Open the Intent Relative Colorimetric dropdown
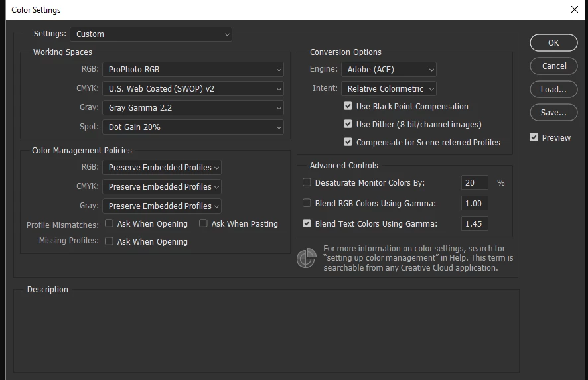This screenshot has width=588, height=380. (x=388, y=88)
